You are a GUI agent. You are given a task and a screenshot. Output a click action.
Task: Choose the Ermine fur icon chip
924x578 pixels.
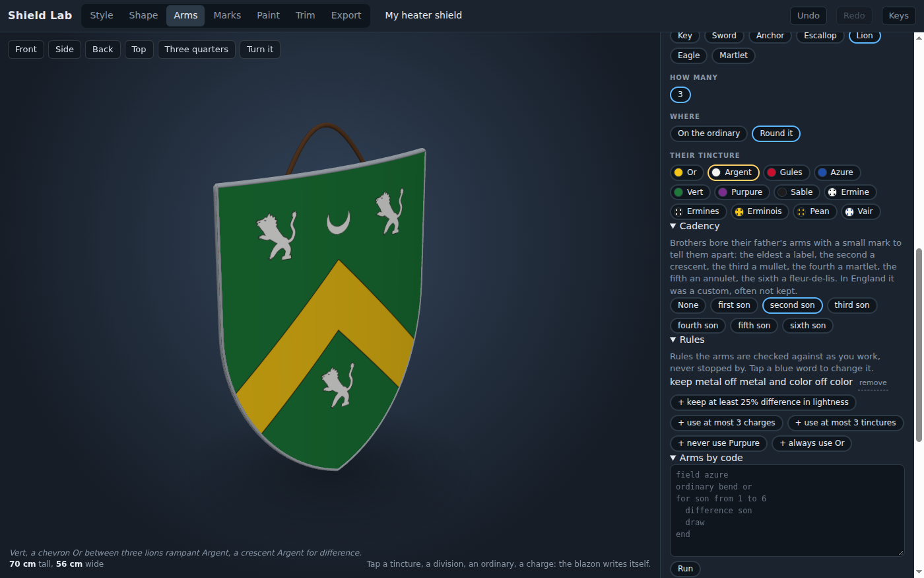coord(850,192)
